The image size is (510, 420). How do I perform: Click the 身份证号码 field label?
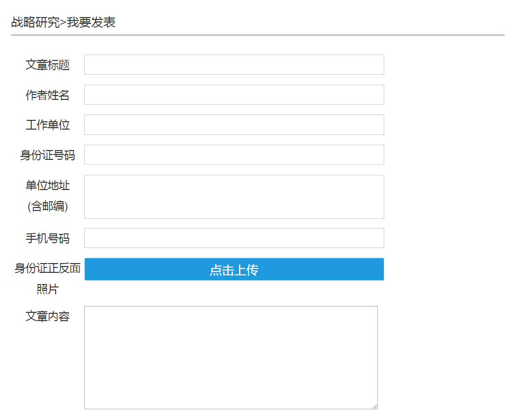(48, 154)
